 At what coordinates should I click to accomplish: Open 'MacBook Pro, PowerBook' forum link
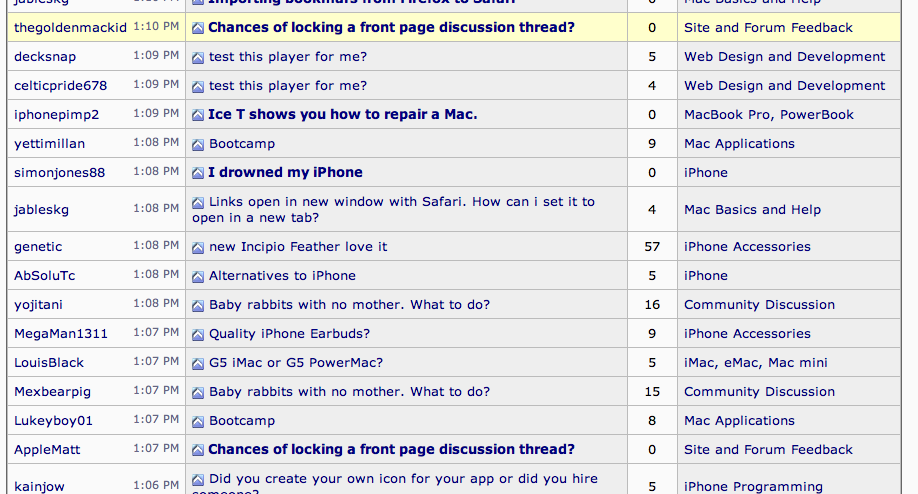(x=769, y=115)
